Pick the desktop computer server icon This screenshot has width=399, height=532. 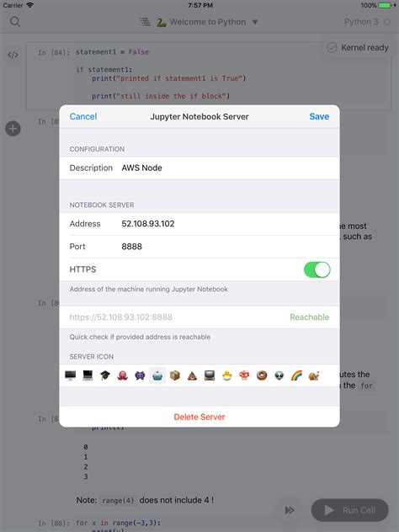[70, 375]
